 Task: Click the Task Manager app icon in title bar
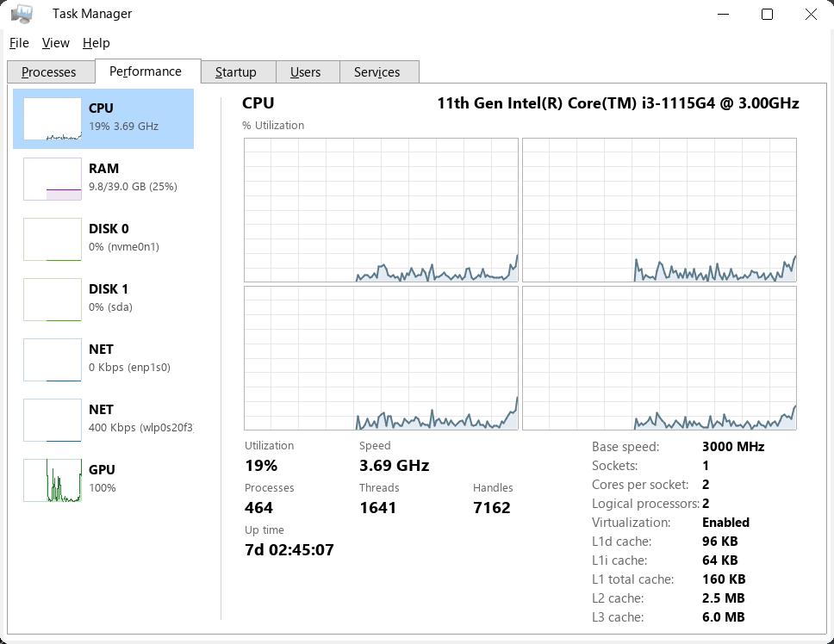pos(22,14)
